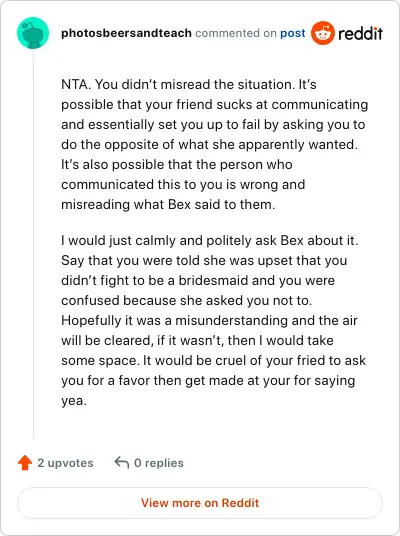Click the line starting "NTA. You didn't misread"
The image size is (400, 536).
point(189,84)
